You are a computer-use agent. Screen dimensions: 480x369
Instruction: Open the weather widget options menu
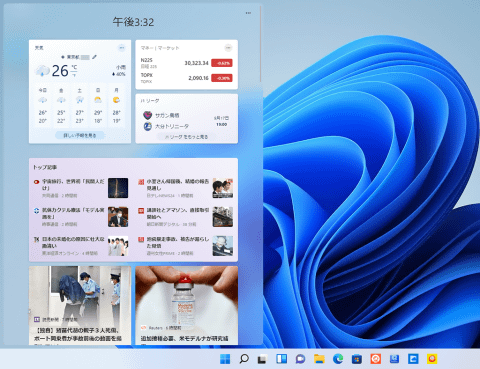point(122,48)
